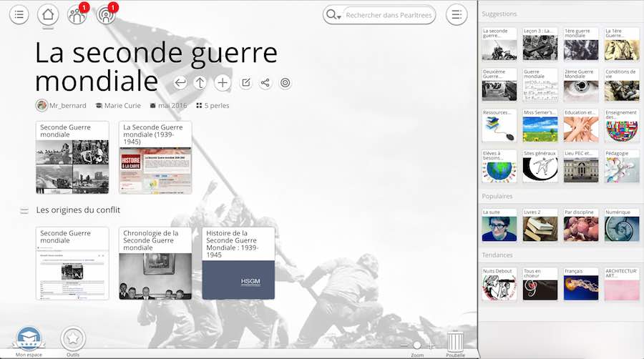Viewport: 644px width, 359px height.
Task: Open popular collection Livres 2
Action: 540,225
